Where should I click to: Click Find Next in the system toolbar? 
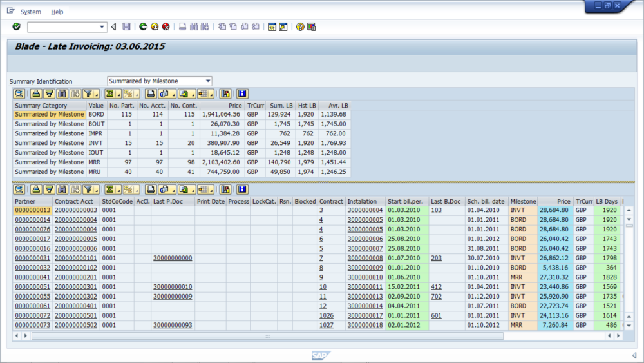(205, 26)
